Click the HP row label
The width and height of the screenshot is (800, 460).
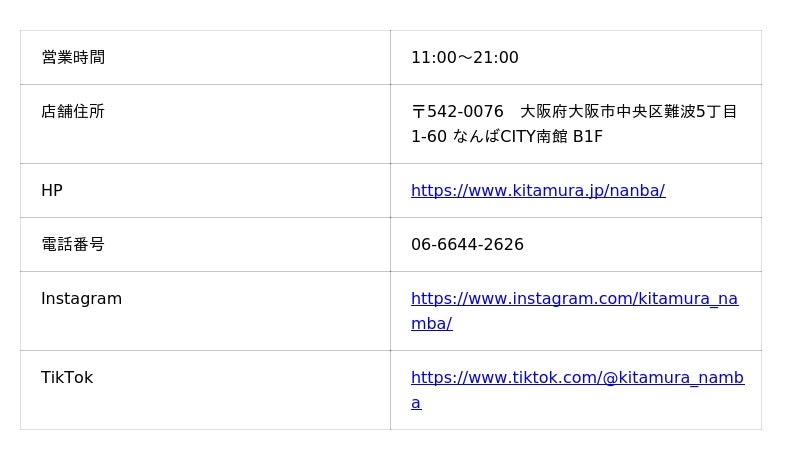pos(52,190)
